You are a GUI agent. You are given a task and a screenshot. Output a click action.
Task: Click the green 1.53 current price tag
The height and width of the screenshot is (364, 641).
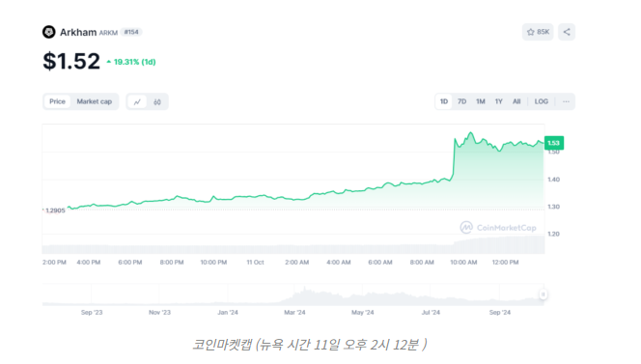coord(554,143)
